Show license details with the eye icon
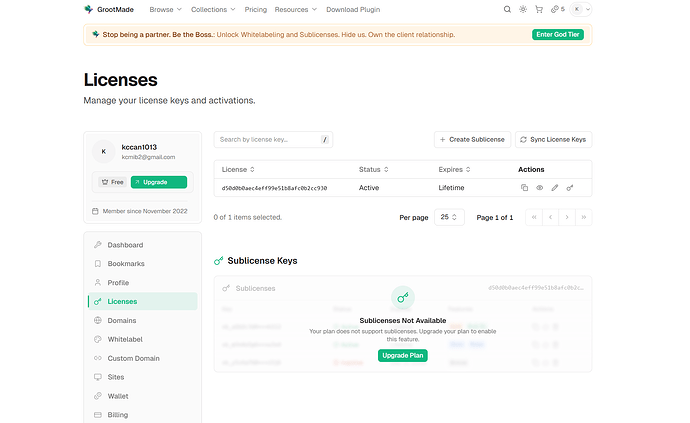Viewport: 690px width, 423px height. 539,187
